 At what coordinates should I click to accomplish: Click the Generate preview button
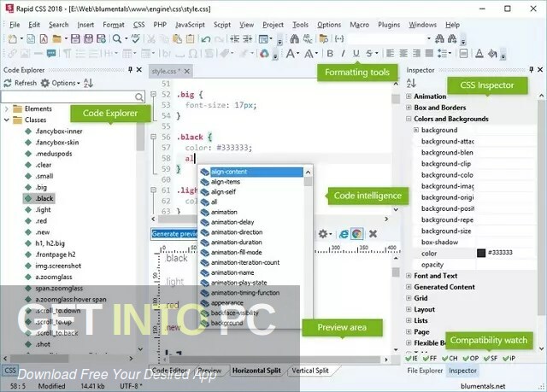174,234
